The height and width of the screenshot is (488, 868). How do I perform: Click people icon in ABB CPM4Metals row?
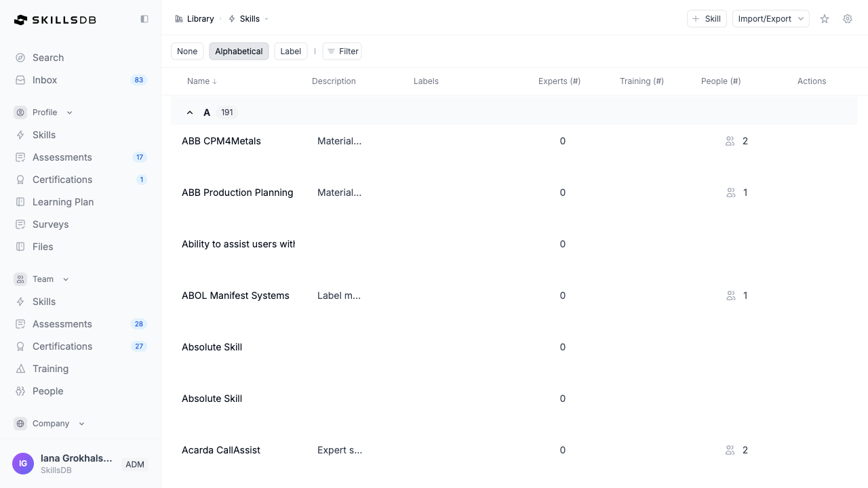tap(730, 141)
